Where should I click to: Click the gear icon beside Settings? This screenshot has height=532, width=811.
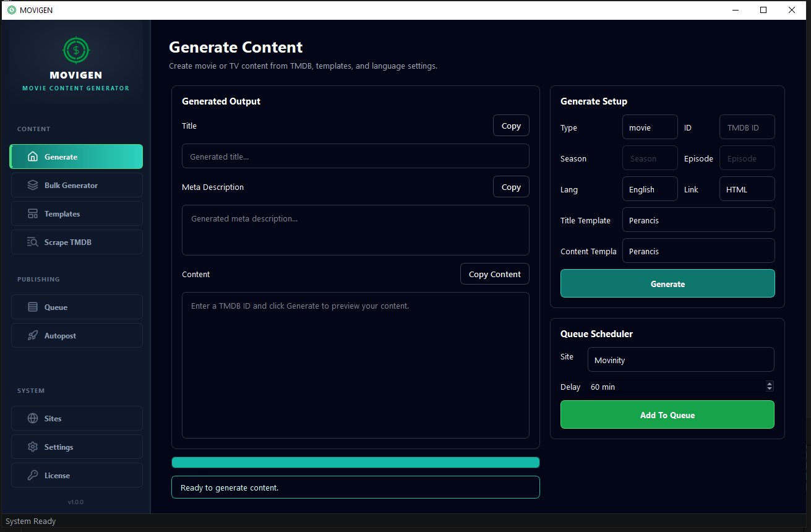tap(33, 447)
